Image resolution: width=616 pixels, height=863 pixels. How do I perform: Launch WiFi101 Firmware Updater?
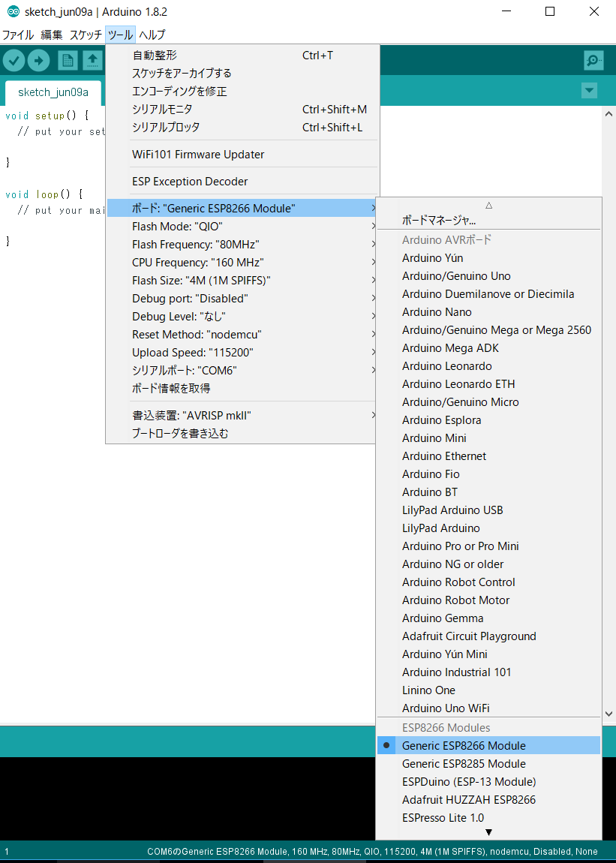[x=243, y=155]
